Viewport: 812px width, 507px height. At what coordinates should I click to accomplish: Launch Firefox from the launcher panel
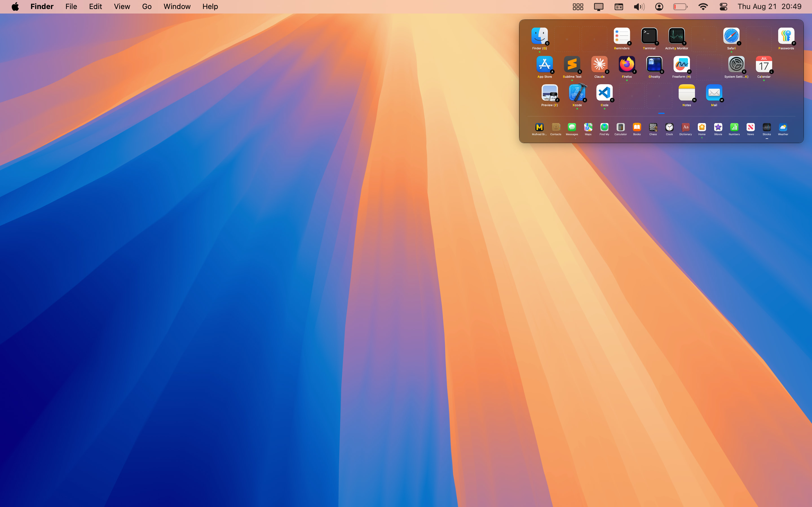pos(626,65)
